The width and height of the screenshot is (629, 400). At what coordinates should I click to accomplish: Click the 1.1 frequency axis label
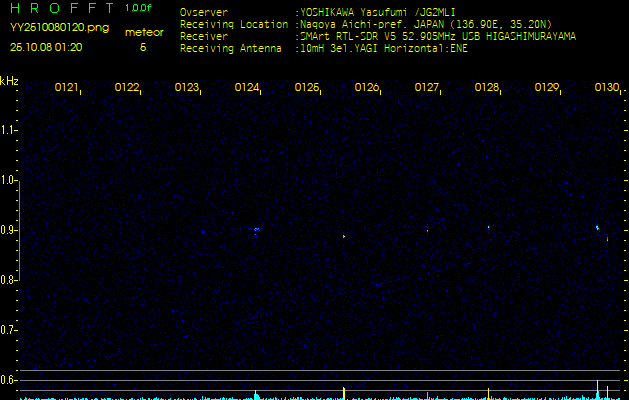click(x=8, y=130)
